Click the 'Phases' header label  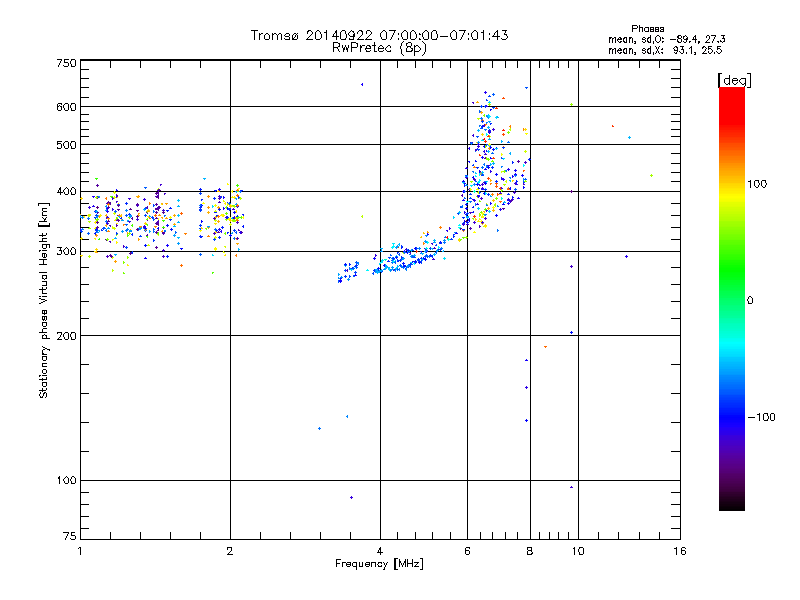tap(647, 29)
